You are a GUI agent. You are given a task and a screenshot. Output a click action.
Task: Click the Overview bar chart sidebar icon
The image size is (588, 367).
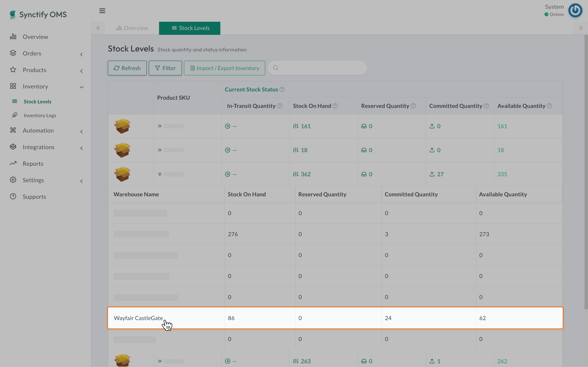(13, 37)
